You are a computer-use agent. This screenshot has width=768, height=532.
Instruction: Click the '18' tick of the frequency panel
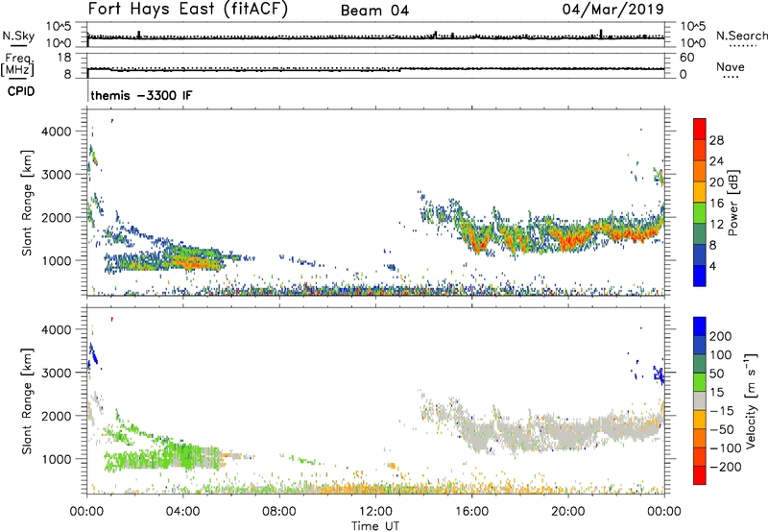point(63,58)
